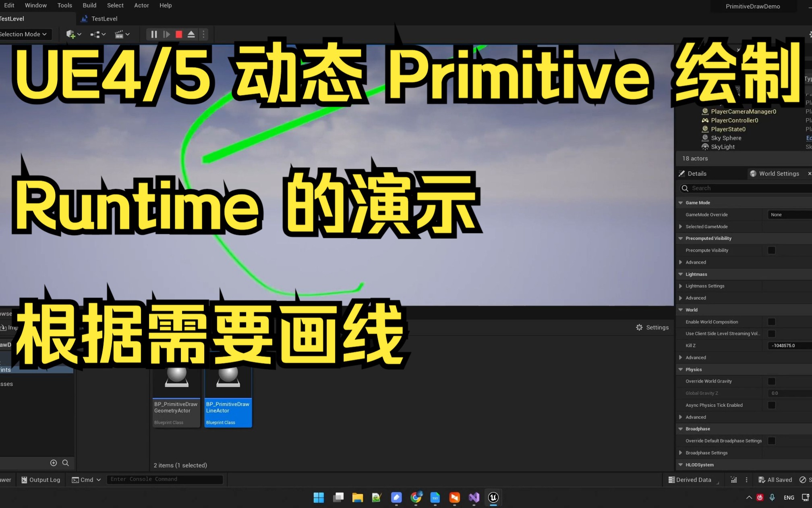Select SkyLight in the outliner
Viewport: 812px width, 508px height.
click(723, 147)
